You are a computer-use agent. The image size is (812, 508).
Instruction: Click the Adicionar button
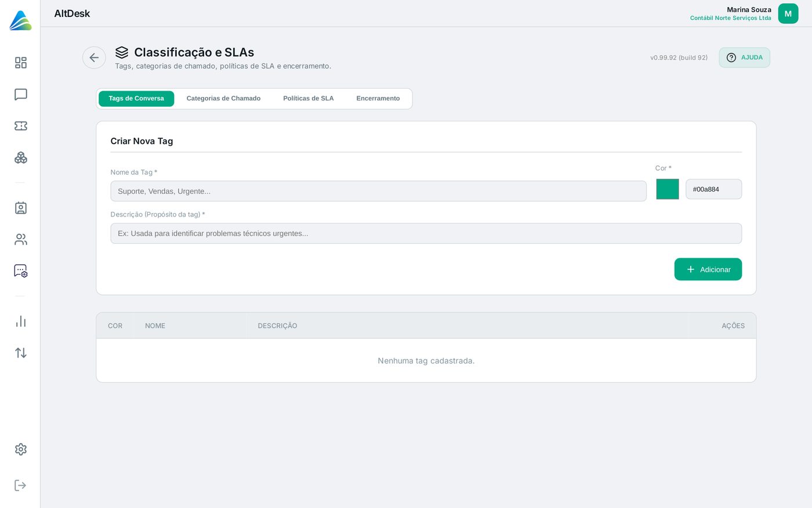point(708,269)
